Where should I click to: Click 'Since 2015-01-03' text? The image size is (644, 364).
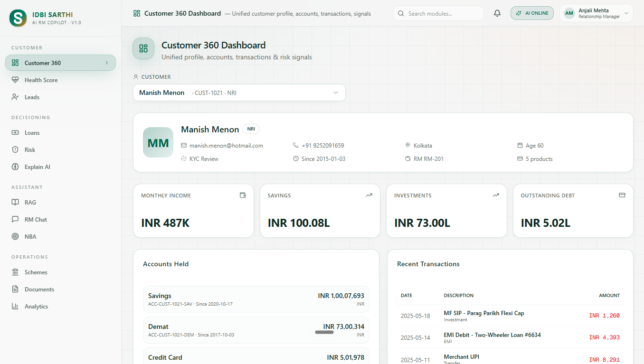[323, 159]
